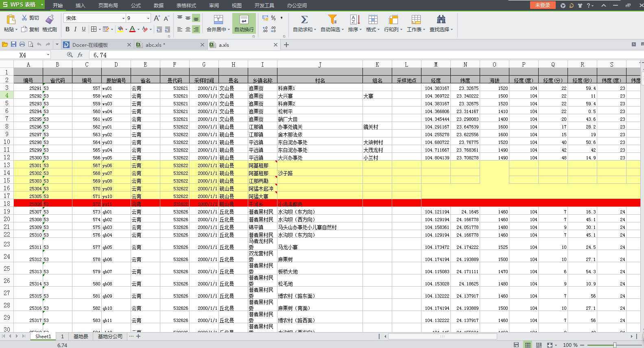Image resolution: width=644 pixels, height=348 pixels.
Task: Toggle Underline formatting
Action: point(84,29)
